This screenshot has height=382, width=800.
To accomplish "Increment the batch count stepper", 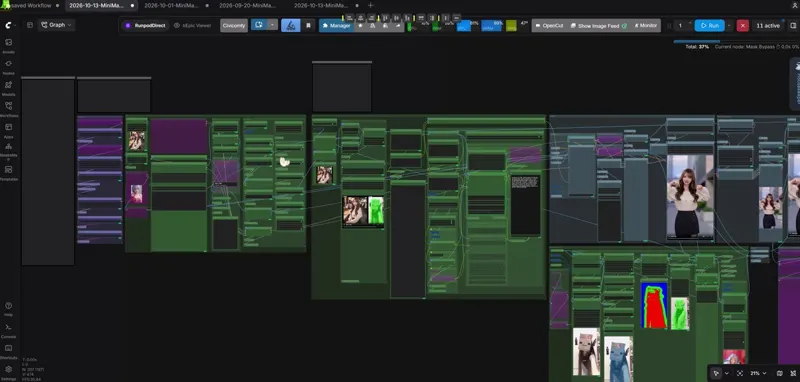I will click(690, 23).
